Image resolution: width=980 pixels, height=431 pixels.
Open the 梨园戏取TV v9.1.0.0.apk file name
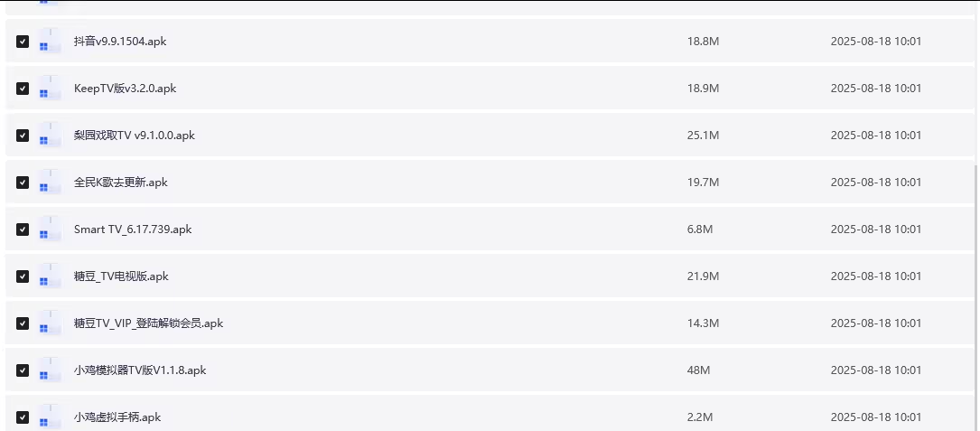tap(135, 136)
